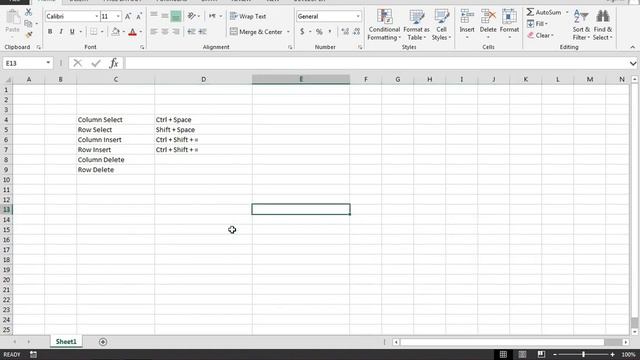Image resolution: width=640 pixels, height=360 pixels.
Task: Apply red Font Color
Action: click(132, 31)
